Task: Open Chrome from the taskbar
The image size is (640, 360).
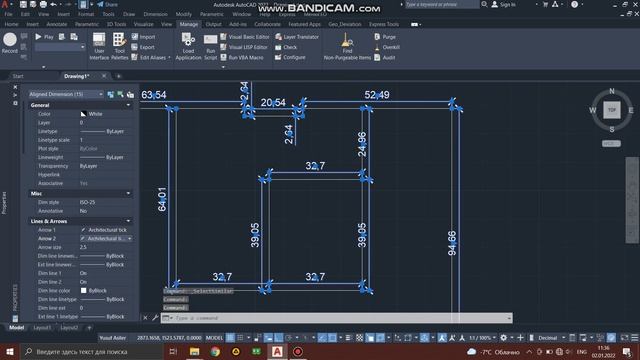Action: pyautogui.click(x=215, y=351)
